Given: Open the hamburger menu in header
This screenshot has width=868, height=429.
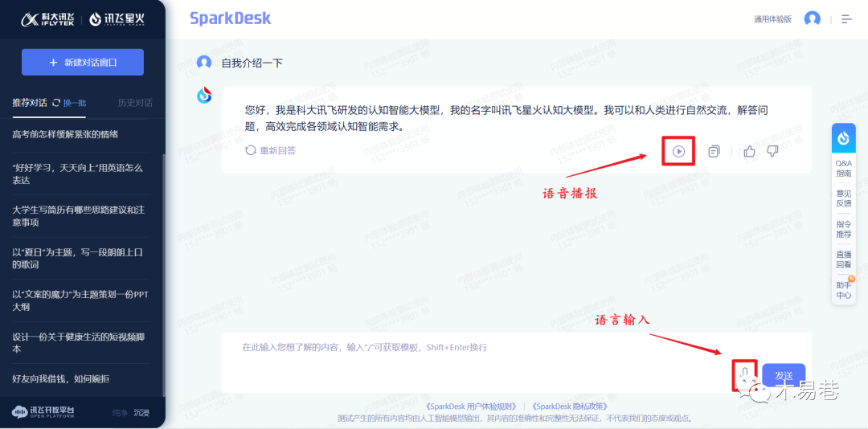Looking at the screenshot, I should click(x=846, y=18).
